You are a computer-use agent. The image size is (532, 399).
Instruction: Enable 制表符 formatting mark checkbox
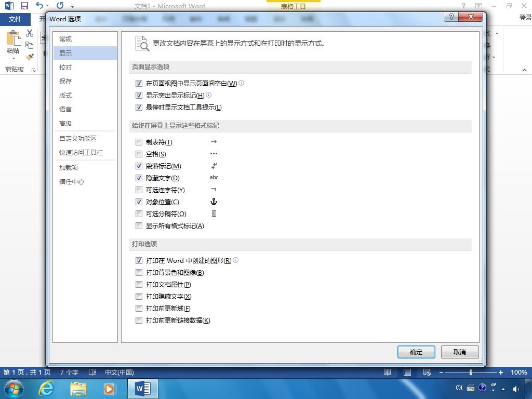click(x=139, y=142)
